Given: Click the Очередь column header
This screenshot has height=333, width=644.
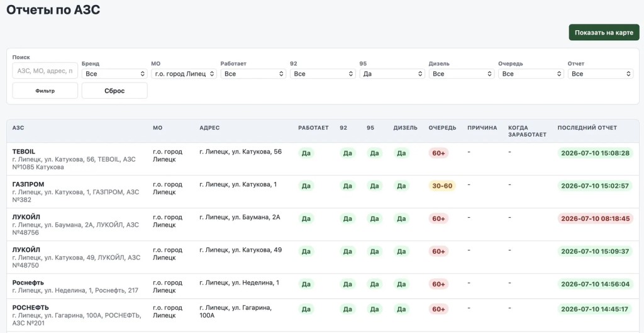Looking at the screenshot, I should coord(442,128).
